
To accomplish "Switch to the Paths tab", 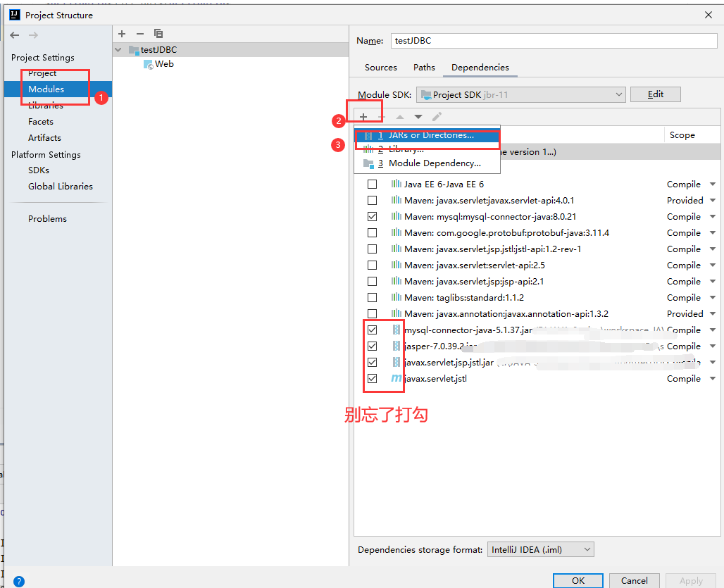I will tap(424, 68).
